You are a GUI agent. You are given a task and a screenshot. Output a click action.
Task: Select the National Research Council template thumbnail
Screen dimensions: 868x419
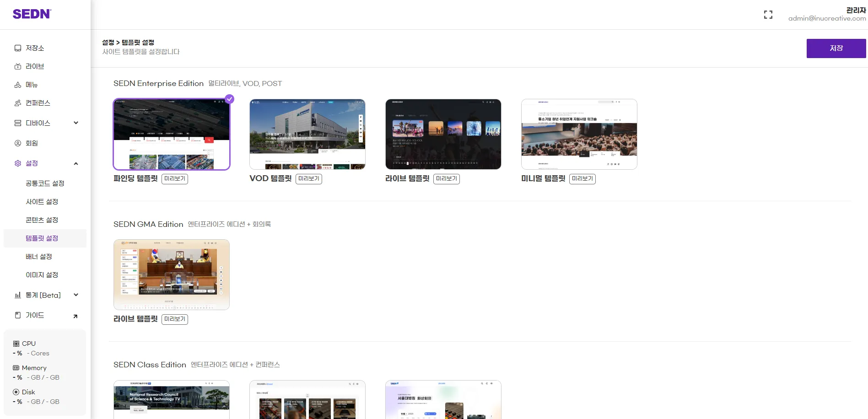pyautogui.click(x=172, y=399)
